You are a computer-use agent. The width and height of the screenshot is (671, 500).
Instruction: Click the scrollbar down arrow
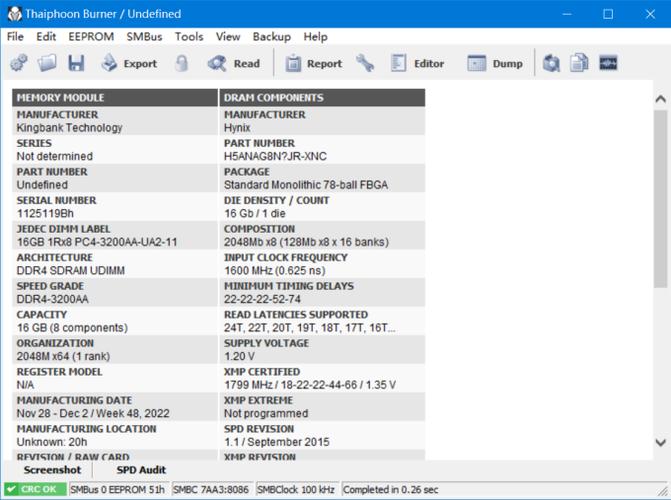coord(660,442)
